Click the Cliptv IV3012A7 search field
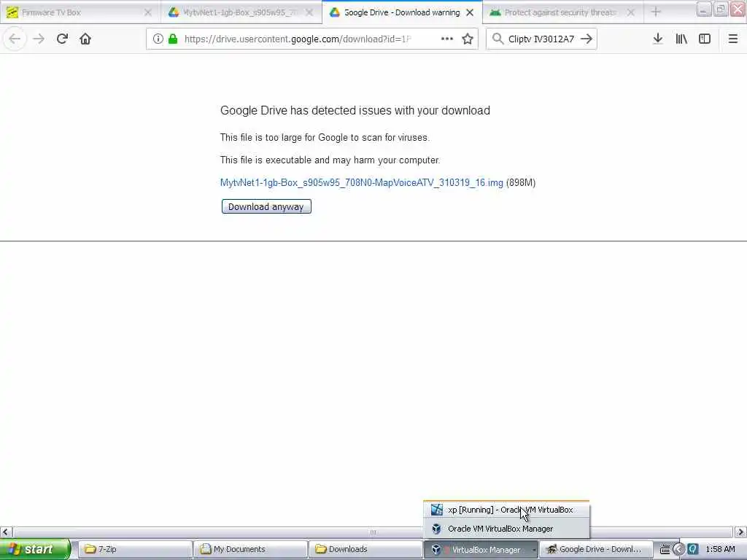 tap(541, 39)
